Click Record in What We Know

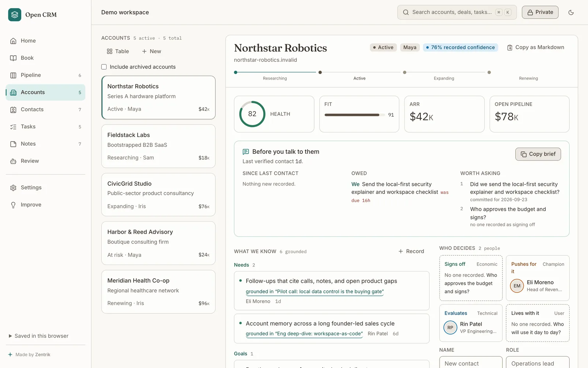point(411,251)
